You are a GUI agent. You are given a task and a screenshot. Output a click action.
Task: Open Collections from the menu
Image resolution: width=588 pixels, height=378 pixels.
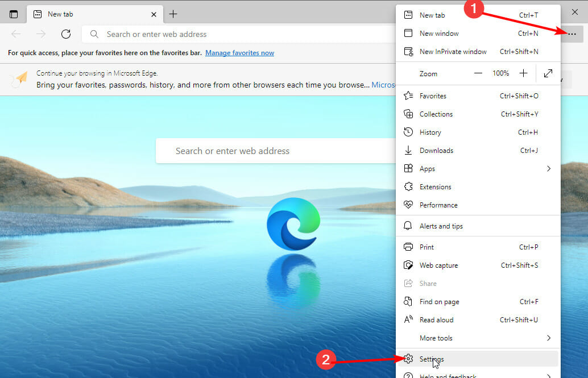click(478, 114)
